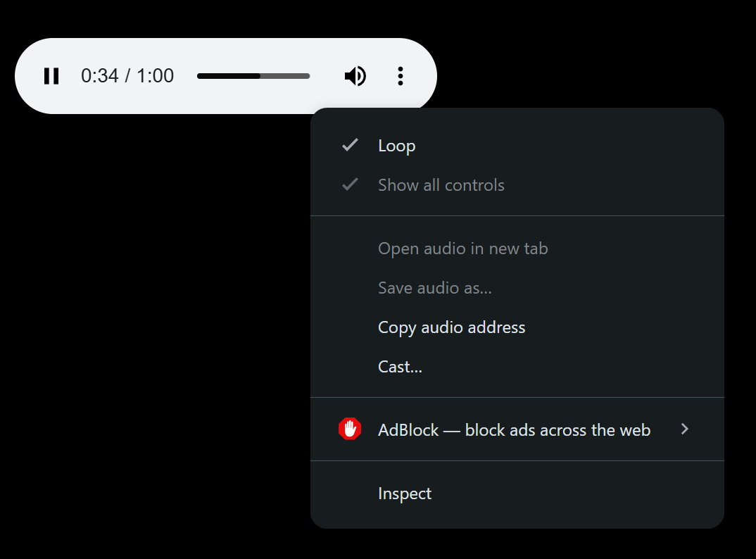Click the current-position end of the played bar
Image resolution: width=756 pixels, height=559 pixels.
pyautogui.click(x=260, y=76)
